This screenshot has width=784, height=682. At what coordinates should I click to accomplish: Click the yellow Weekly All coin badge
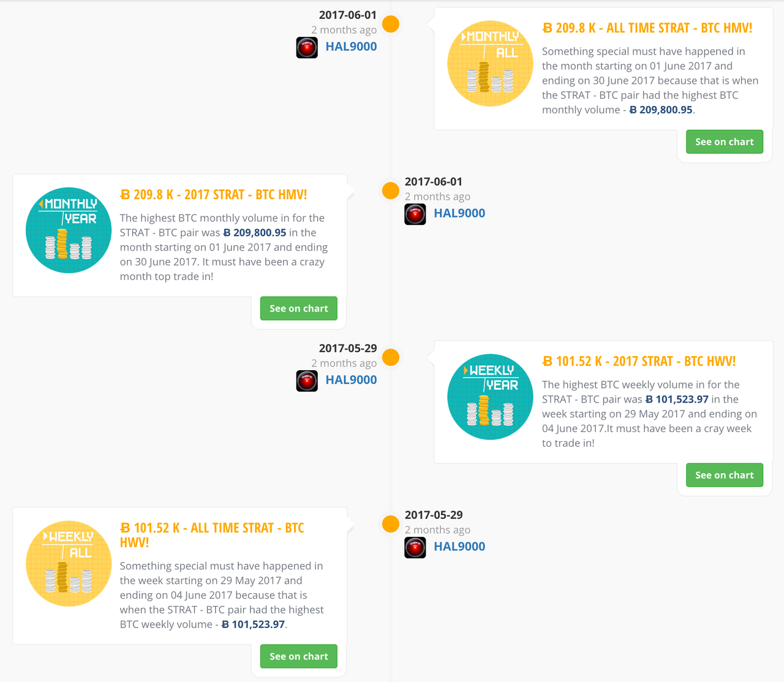69,564
